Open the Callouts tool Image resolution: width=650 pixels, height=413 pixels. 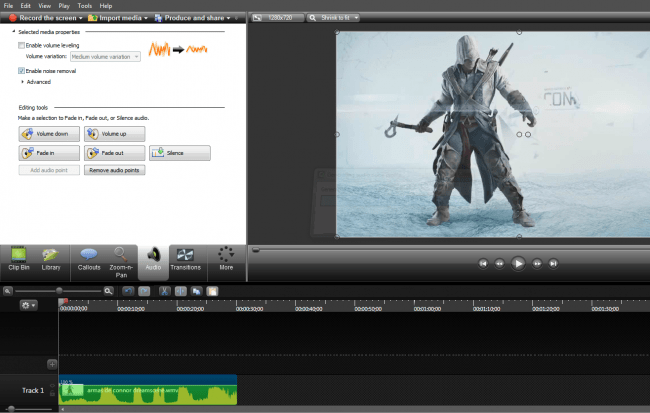coord(89,259)
